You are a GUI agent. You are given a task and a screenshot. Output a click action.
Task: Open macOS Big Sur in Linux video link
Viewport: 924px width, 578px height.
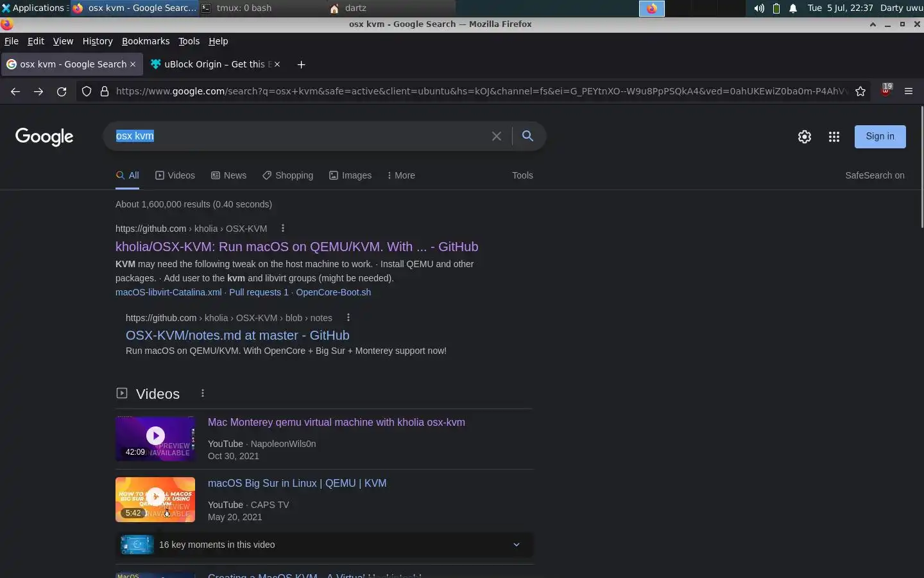pos(297,483)
